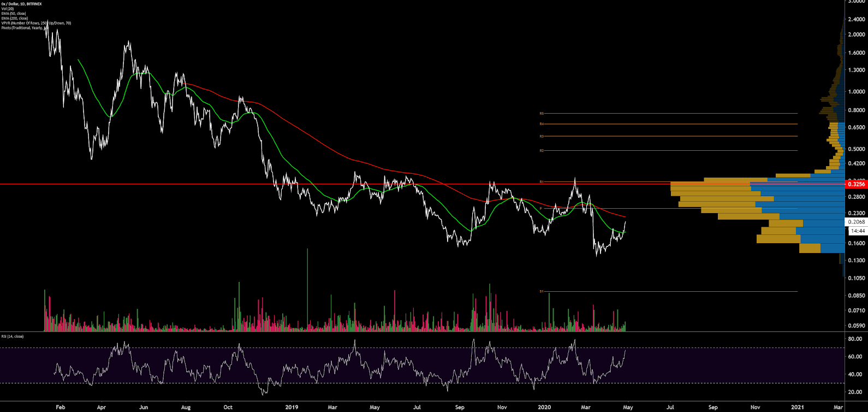This screenshot has width=868, height=412.
Task: Click the 2.4000 price axis label
Action: tap(857, 19)
